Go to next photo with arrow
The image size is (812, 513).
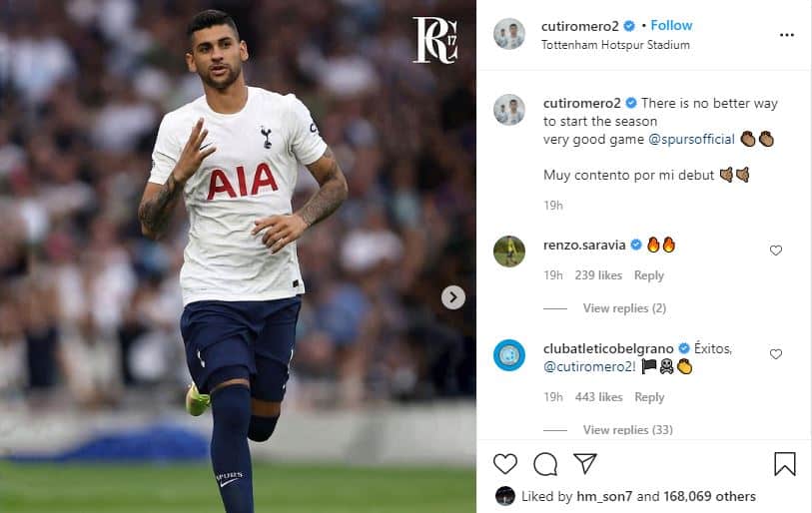click(x=453, y=297)
